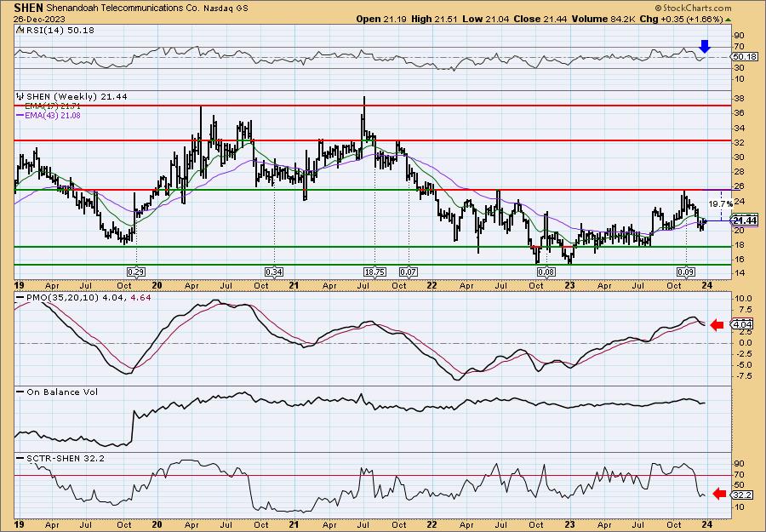
Task: Click the bar-chart icon before SHEN (Weekly)
Action: pyautogui.click(x=20, y=97)
